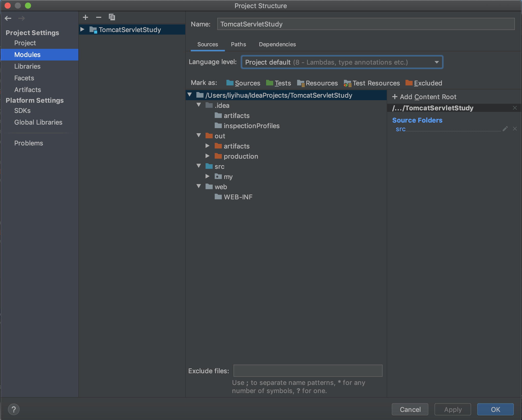Mark as Tests folder icon
The height and width of the screenshot is (420, 522).
tap(270, 83)
